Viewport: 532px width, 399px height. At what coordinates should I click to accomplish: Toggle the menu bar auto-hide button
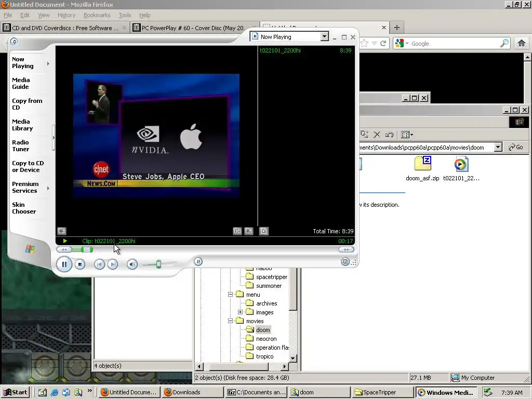point(14,42)
